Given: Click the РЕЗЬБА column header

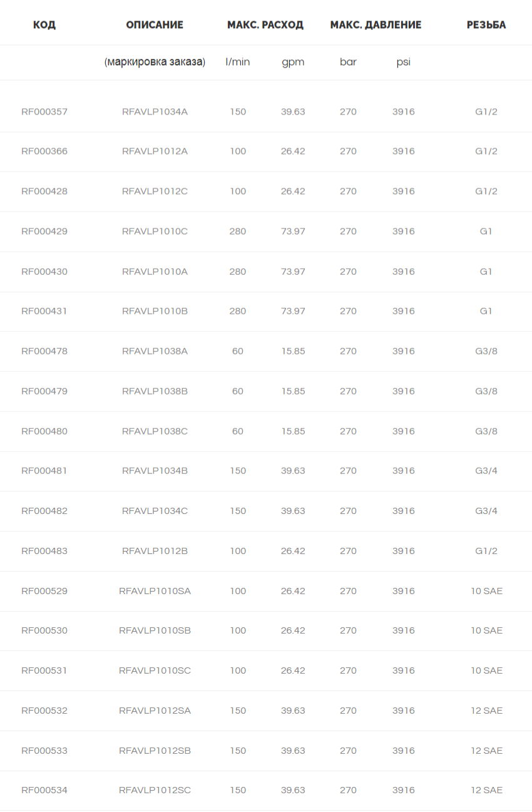Looking at the screenshot, I should pyautogui.click(x=486, y=25).
